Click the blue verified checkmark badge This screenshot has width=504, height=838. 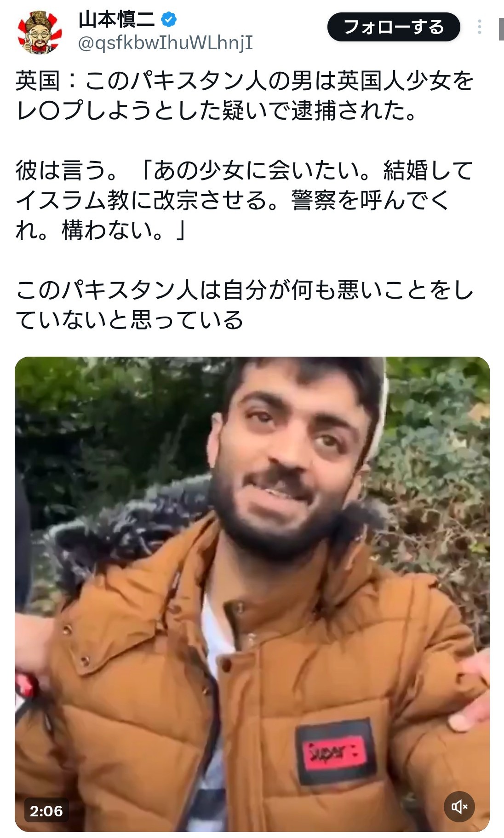[x=169, y=20]
